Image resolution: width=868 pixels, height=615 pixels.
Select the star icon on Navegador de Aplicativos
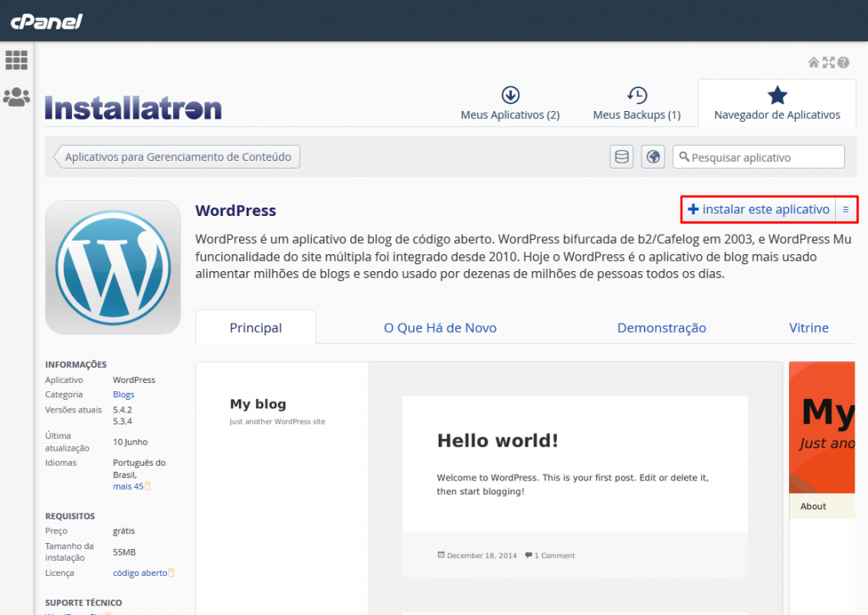click(776, 95)
